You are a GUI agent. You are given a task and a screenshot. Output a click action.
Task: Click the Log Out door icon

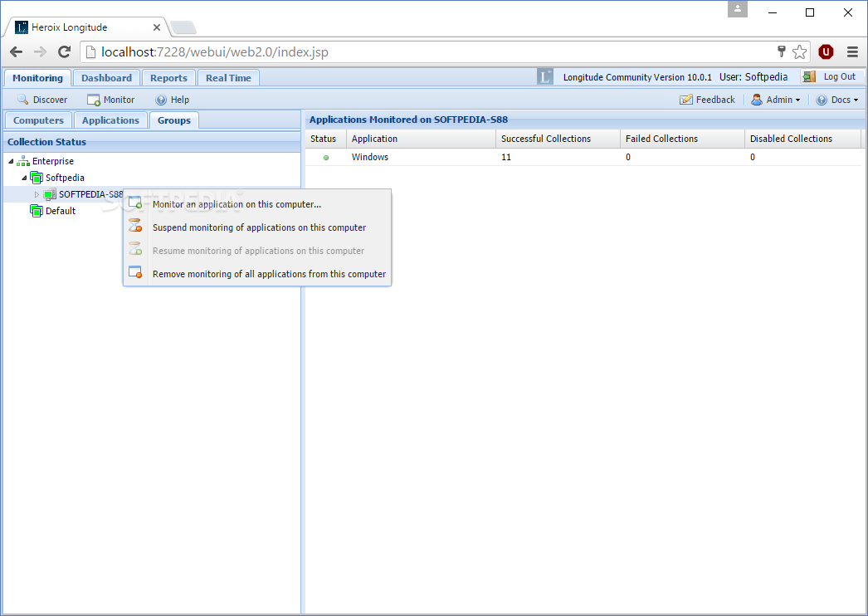pyautogui.click(x=809, y=77)
